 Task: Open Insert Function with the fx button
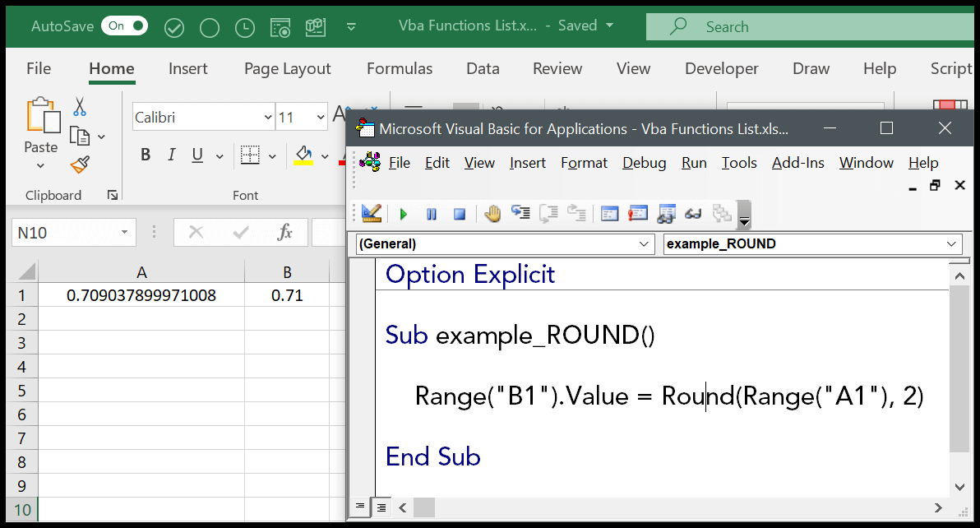pyautogui.click(x=285, y=232)
